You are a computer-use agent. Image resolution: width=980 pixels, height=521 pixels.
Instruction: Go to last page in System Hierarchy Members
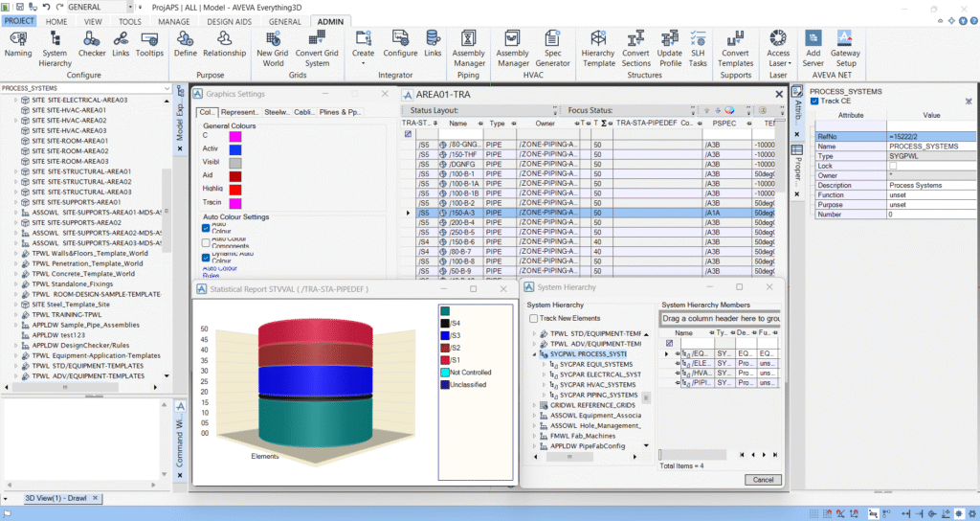775,455
